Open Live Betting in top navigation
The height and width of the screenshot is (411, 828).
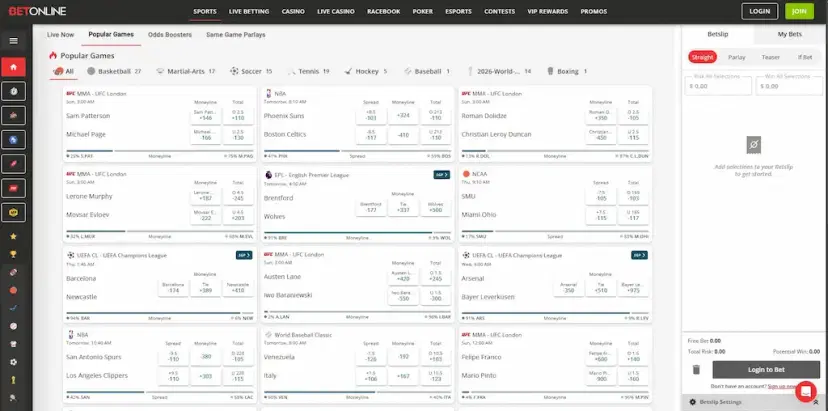249,12
